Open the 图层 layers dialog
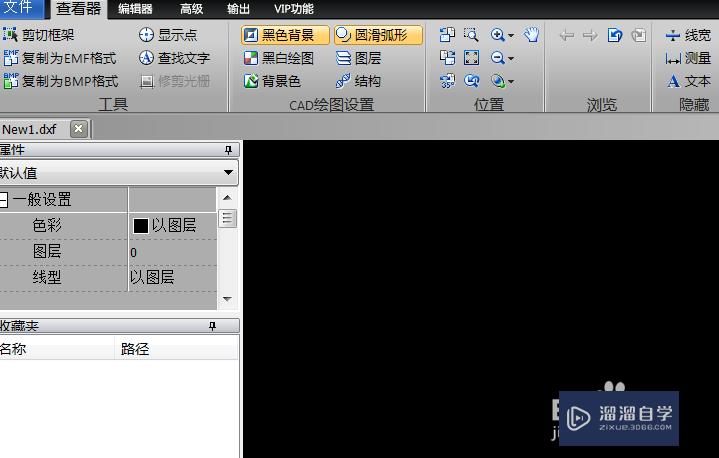 pos(359,58)
